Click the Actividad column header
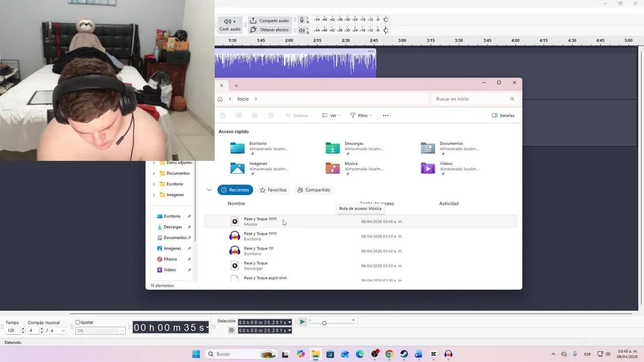Screen dimensions: 644x362 point(449,204)
